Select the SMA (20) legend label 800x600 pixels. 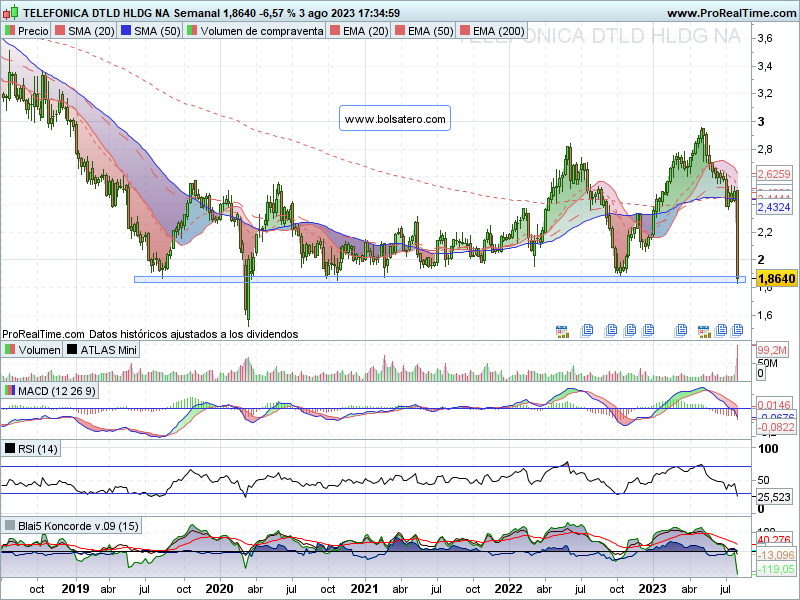coord(91,31)
